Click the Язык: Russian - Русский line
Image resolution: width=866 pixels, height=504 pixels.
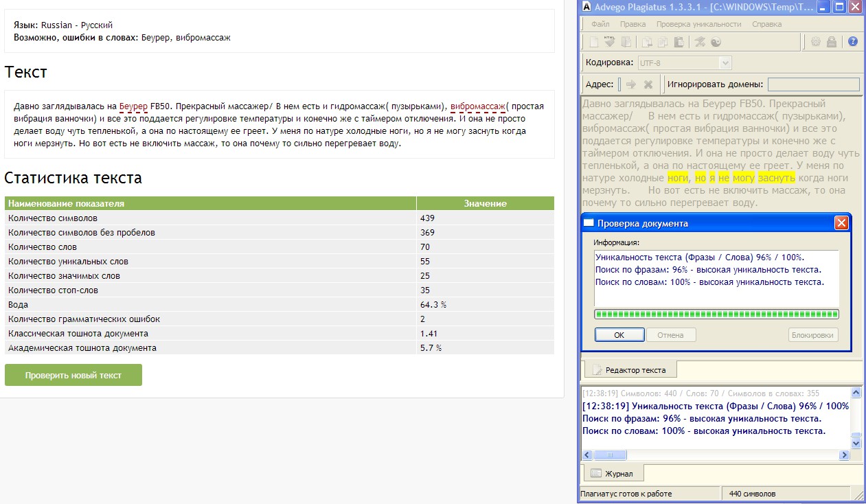click(63, 25)
